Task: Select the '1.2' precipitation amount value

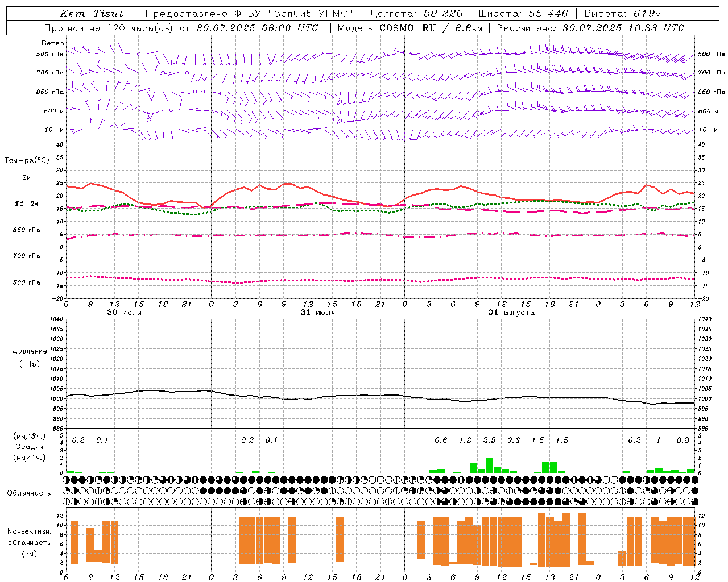Action: (465, 440)
